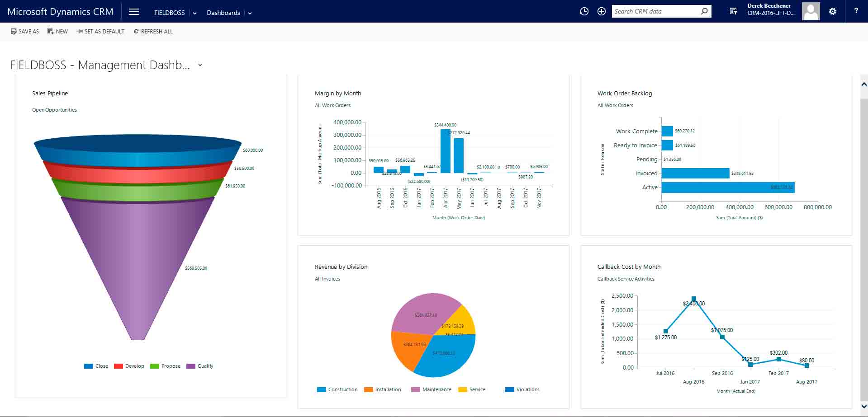This screenshot has width=868, height=417.
Task: Click the Active backlog bar
Action: pyautogui.click(x=728, y=187)
